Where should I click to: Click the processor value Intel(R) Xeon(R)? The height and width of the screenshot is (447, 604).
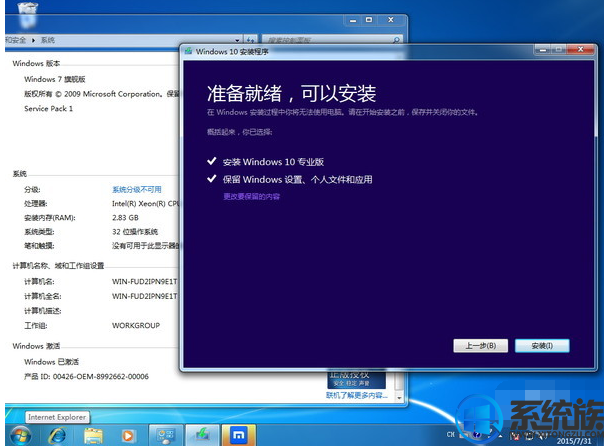[x=146, y=203]
